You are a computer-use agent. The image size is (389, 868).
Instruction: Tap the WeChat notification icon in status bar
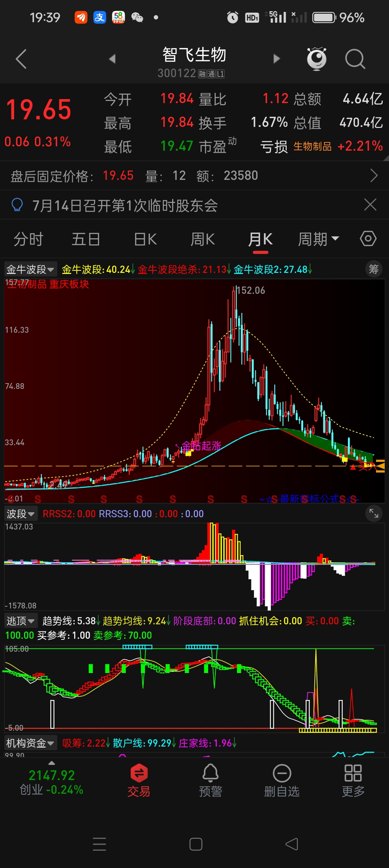coord(137,17)
